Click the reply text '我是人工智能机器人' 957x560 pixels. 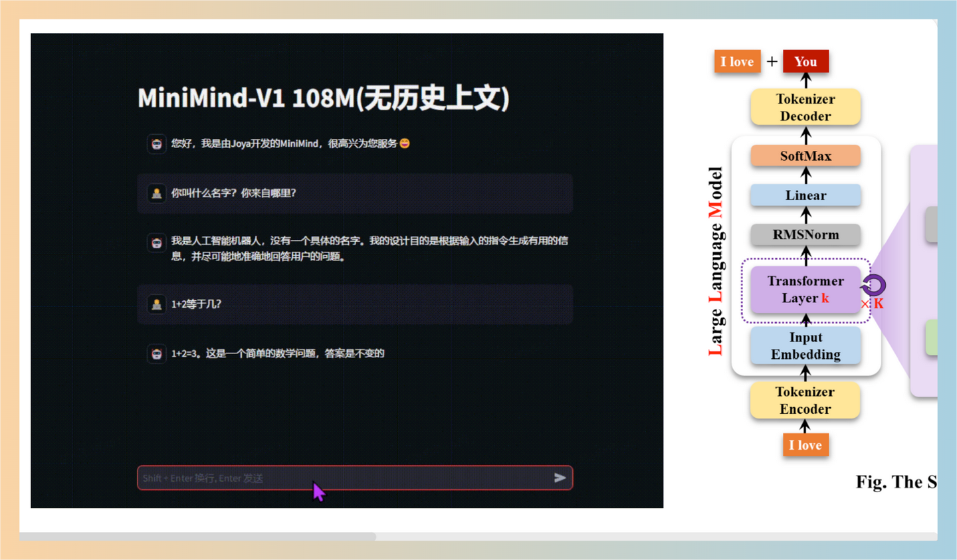click(370, 248)
